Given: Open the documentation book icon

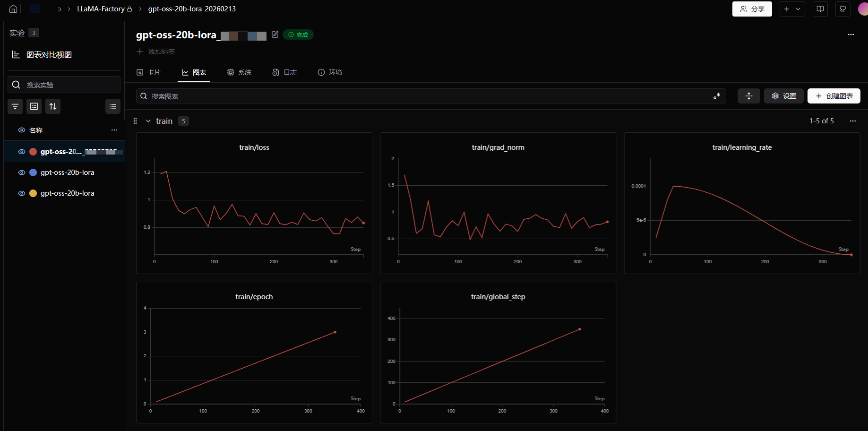Looking at the screenshot, I should pyautogui.click(x=820, y=9).
